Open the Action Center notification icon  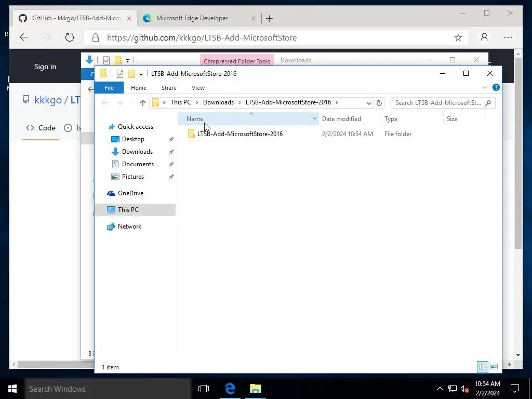(515, 389)
